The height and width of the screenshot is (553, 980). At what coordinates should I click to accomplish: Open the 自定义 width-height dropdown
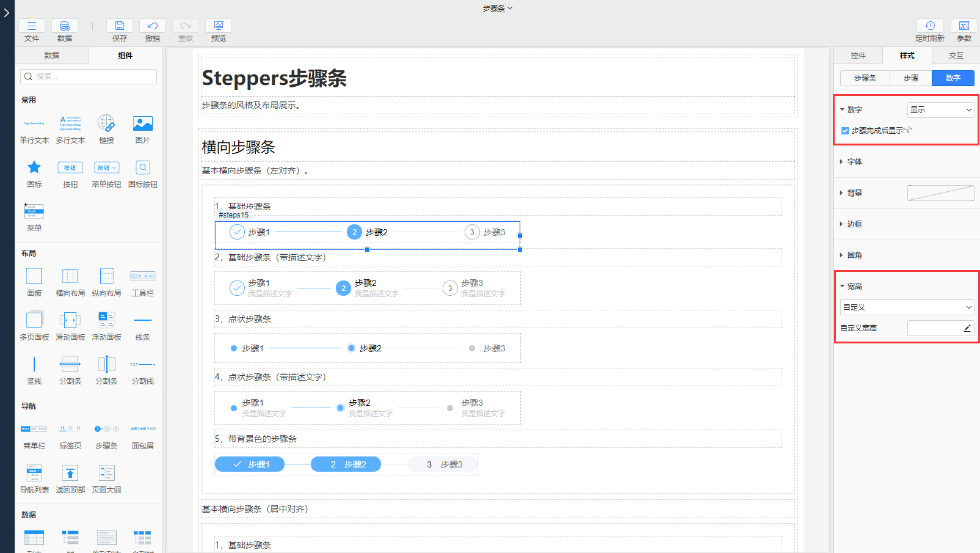tap(907, 307)
